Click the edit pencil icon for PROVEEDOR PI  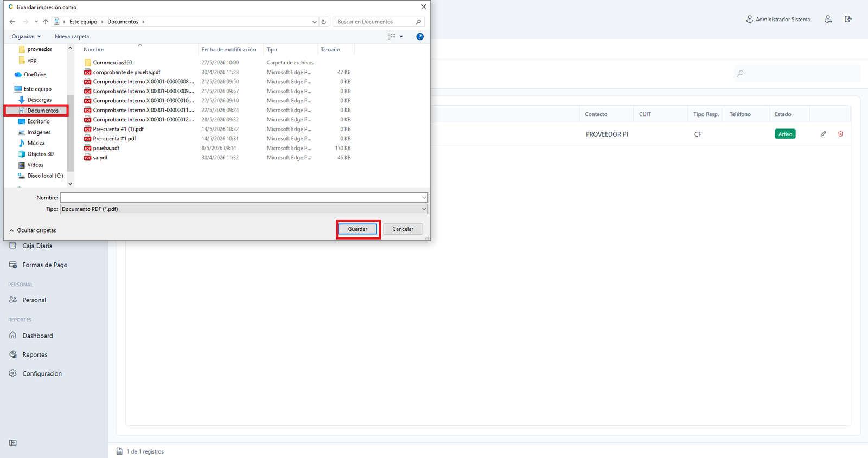click(823, 134)
